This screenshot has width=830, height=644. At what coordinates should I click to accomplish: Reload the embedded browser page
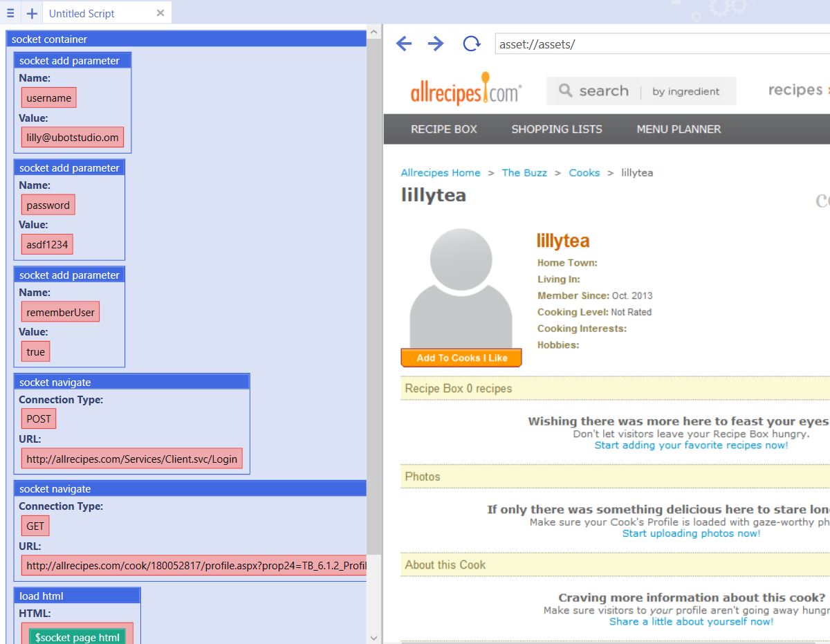pyautogui.click(x=472, y=44)
